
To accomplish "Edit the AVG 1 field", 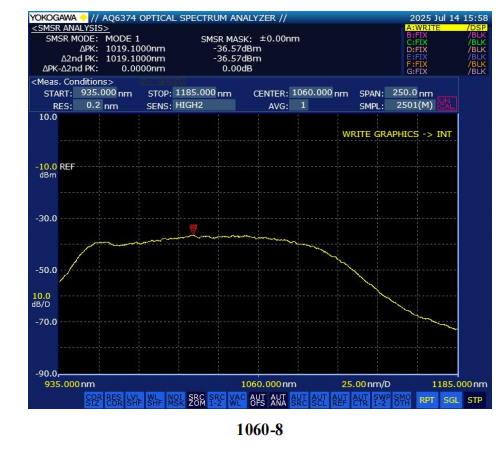I will coord(299,105).
